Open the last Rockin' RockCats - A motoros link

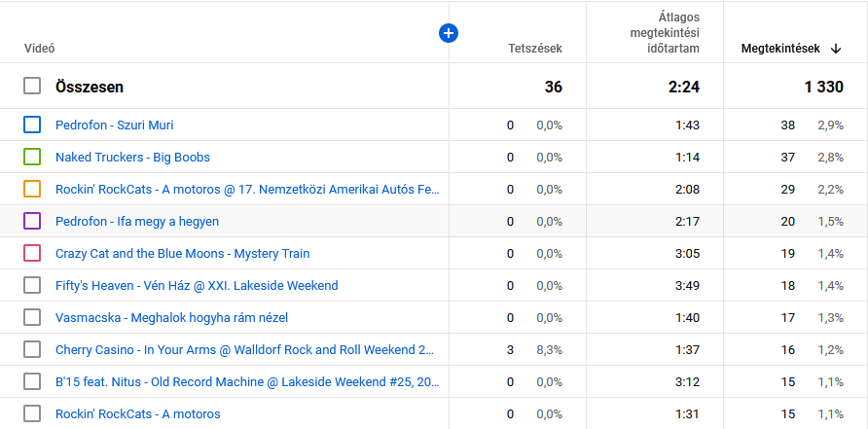(x=137, y=413)
